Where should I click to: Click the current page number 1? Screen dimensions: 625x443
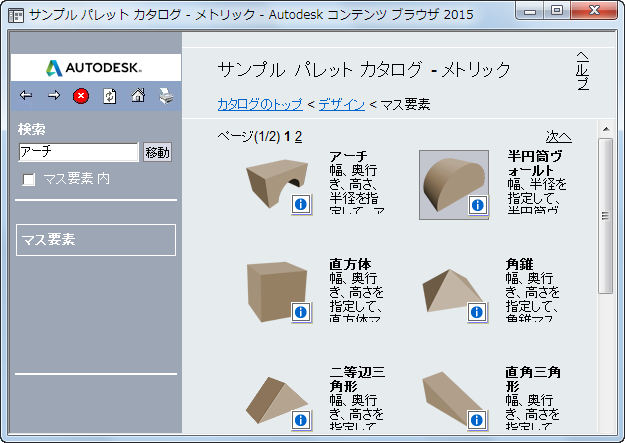[287, 137]
